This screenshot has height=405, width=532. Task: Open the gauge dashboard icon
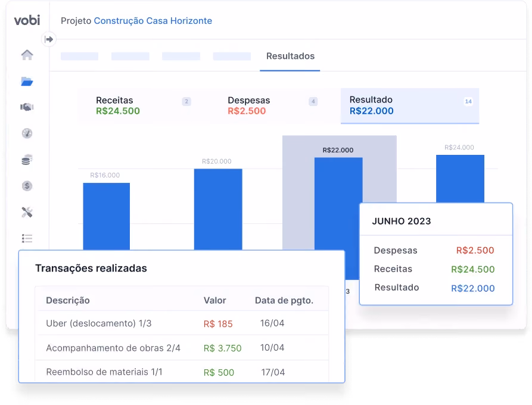[27, 133]
